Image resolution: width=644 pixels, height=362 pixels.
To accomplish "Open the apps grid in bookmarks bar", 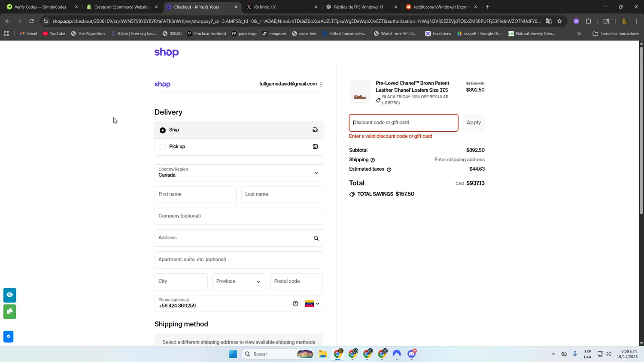I will (6, 33).
